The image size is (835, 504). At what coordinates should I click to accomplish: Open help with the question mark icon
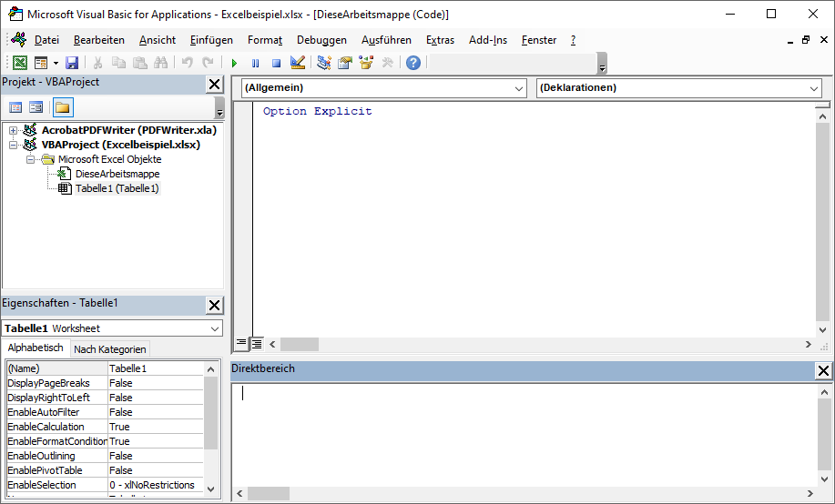[x=413, y=63]
